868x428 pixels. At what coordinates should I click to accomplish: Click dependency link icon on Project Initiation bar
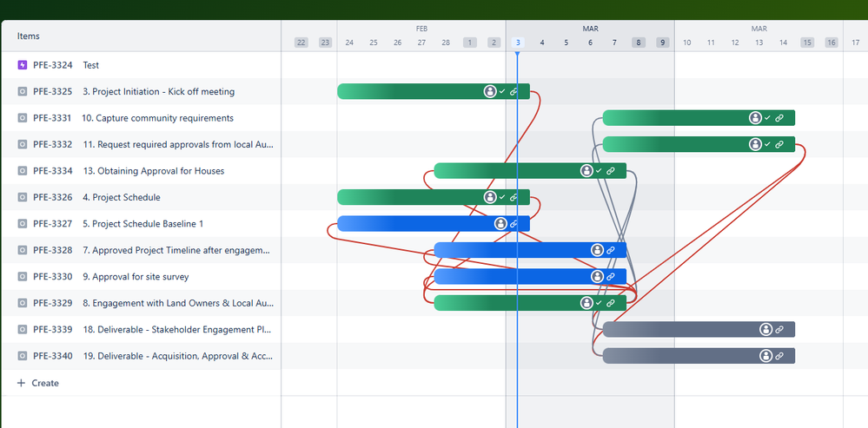pos(514,91)
